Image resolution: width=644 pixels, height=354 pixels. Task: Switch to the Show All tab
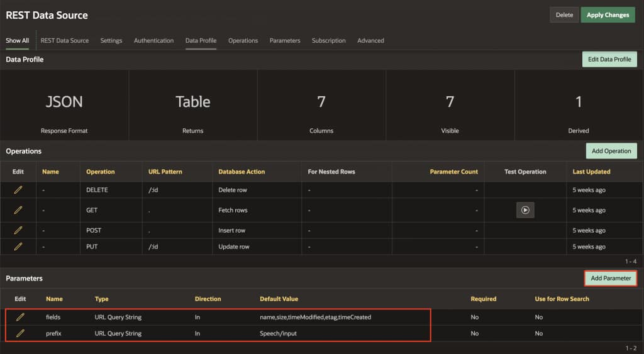(18, 41)
